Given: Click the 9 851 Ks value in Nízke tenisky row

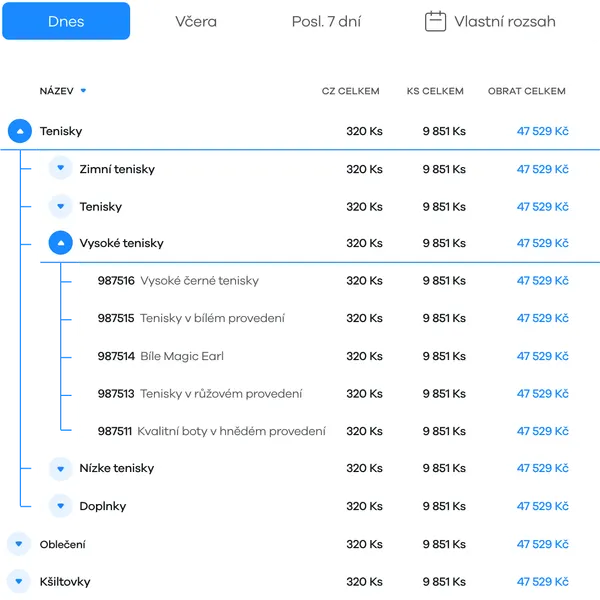Looking at the screenshot, I should coord(444,468).
